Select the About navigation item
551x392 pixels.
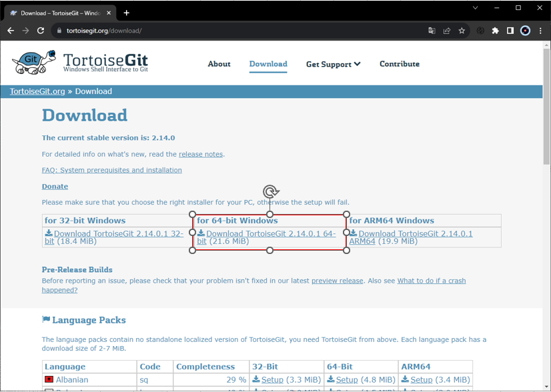(x=219, y=64)
